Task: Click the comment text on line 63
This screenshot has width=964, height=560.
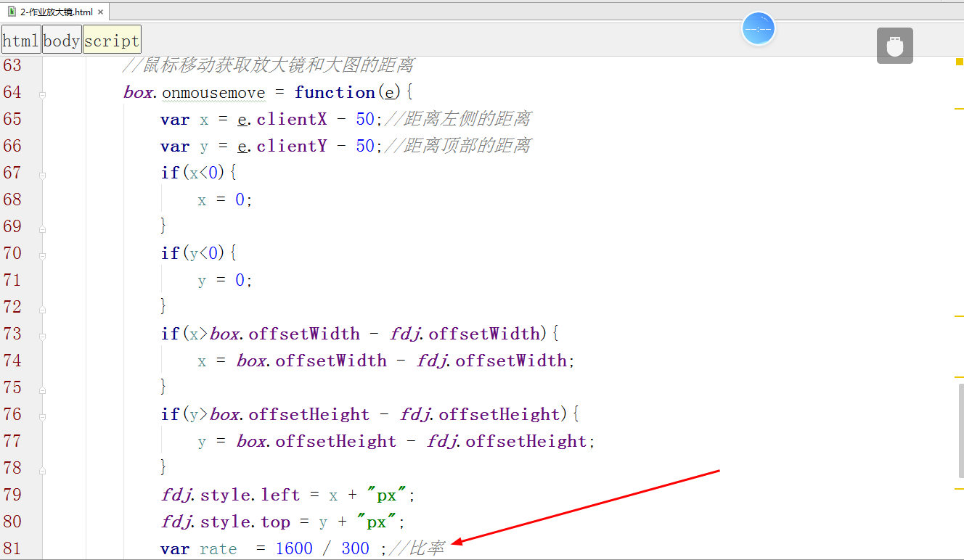Action: point(269,65)
